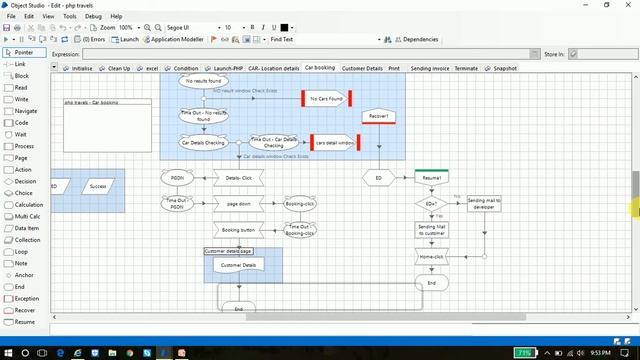Screen dimensions: 640x360
Task: Click the Step Out debug icon
Action: (53, 40)
